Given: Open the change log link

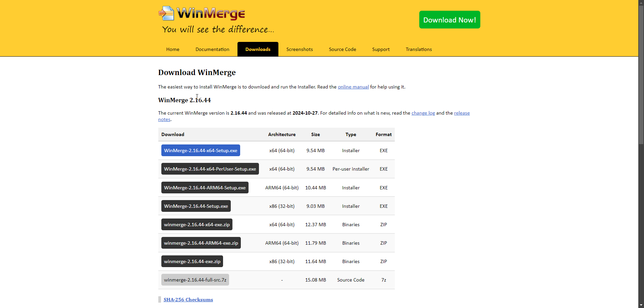Looking at the screenshot, I should coord(423,113).
